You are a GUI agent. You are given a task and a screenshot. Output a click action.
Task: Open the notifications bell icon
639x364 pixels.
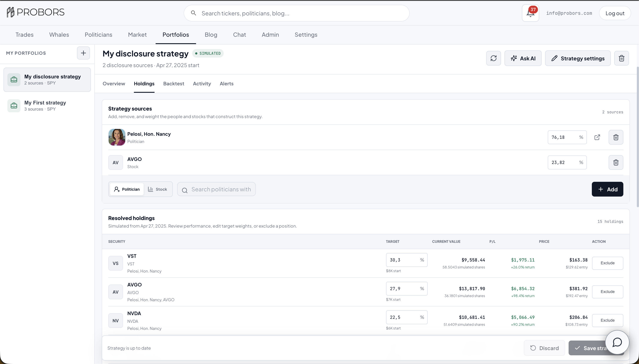point(530,13)
